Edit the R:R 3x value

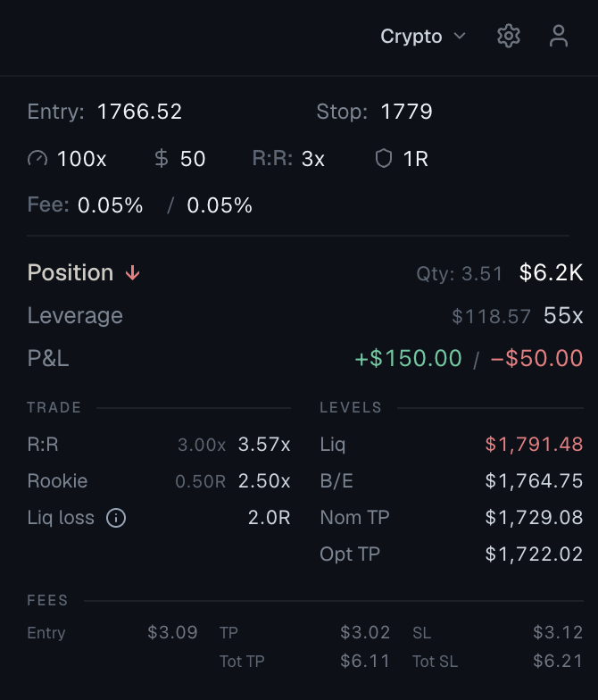pos(312,159)
